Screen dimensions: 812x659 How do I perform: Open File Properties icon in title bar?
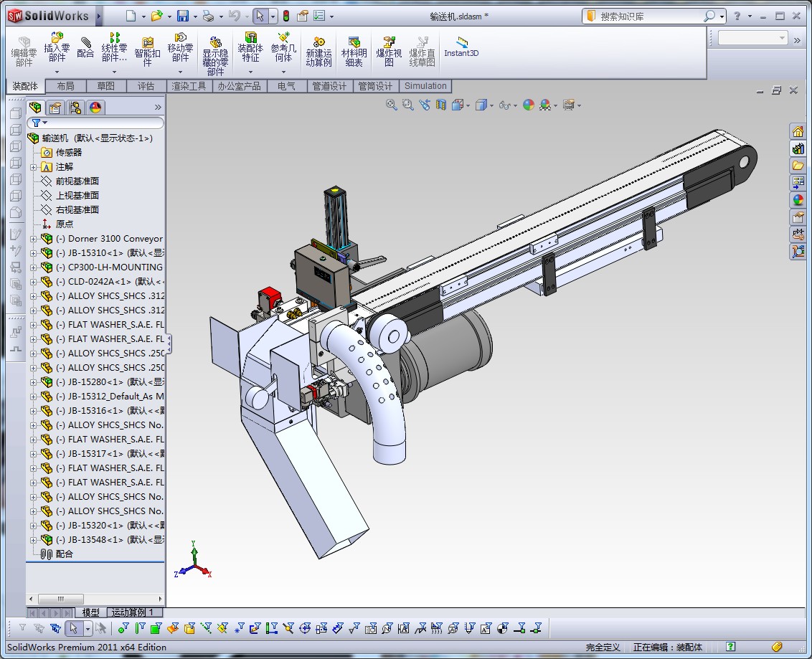click(303, 16)
